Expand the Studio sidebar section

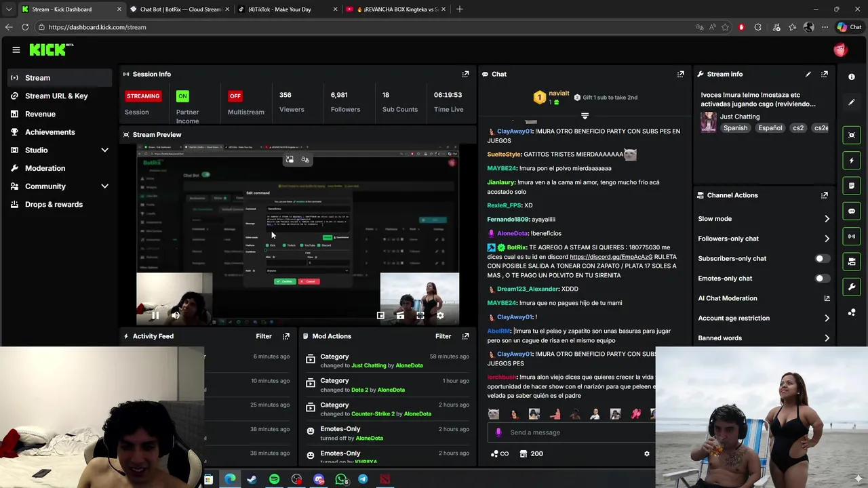[104, 150]
